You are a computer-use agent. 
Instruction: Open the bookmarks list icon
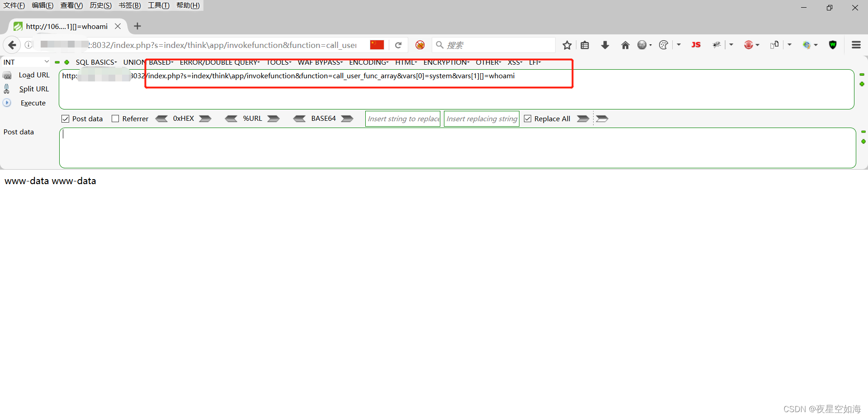coord(585,45)
